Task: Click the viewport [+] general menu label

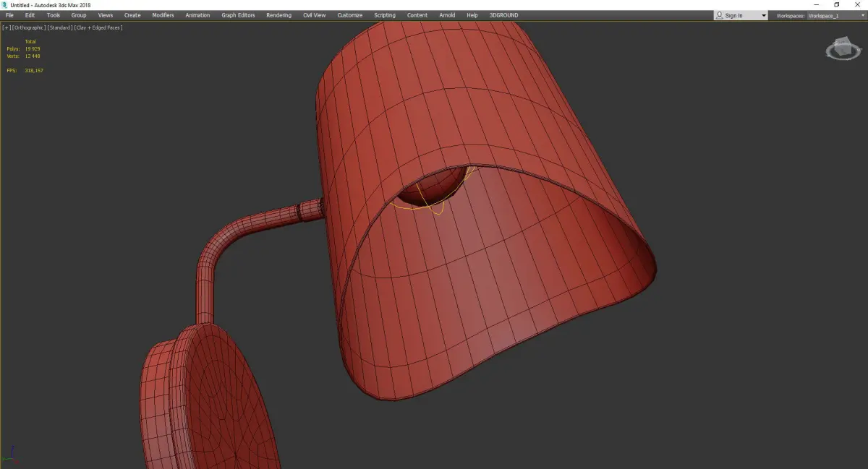Action: pyautogui.click(x=7, y=27)
